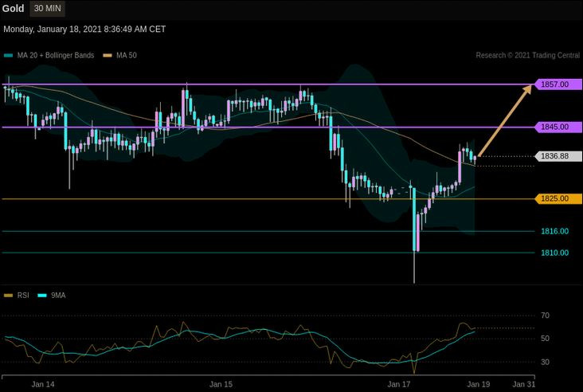The width and height of the screenshot is (583, 392).
Task: Click the 1836.88 current price tag
Action: (558, 156)
